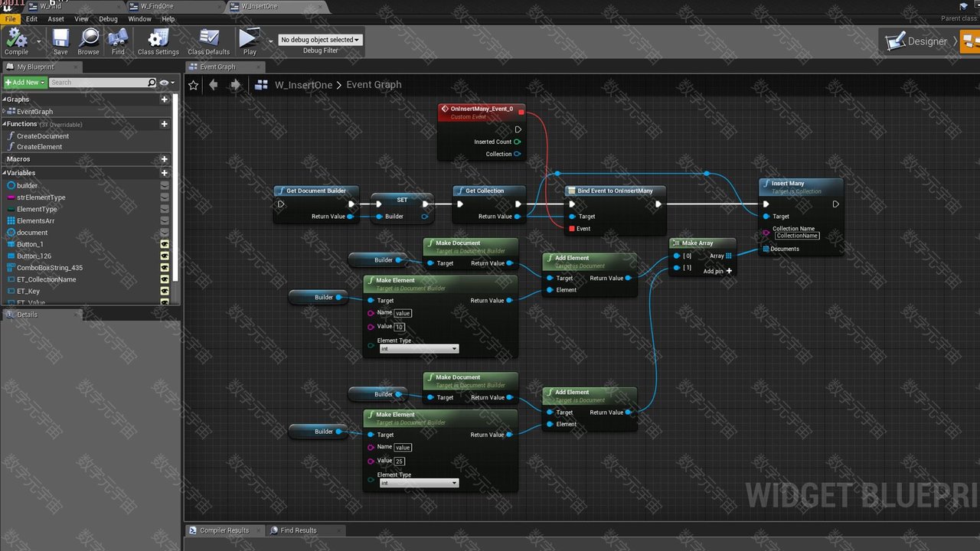Image resolution: width=980 pixels, height=551 pixels.
Task: Go forward with the graph navigation right arrow
Action: click(235, 85)
